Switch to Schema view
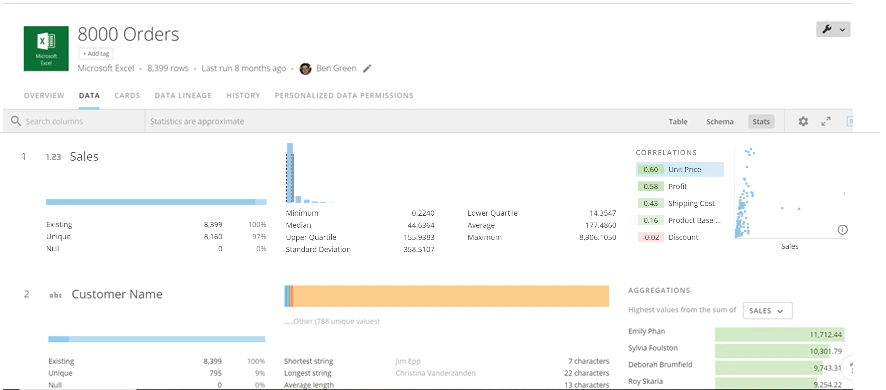Viewport: 886px width, 390px height. click(720, 122)
